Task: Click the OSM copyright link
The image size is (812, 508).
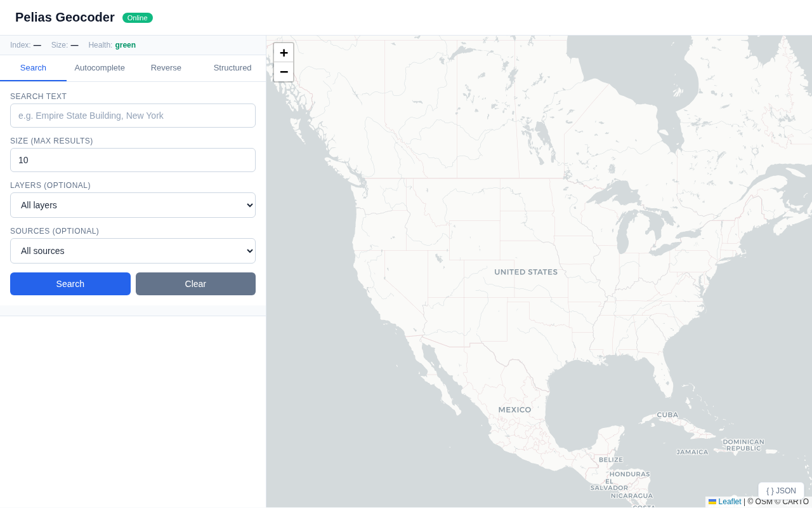Action: tap(761, 502)
